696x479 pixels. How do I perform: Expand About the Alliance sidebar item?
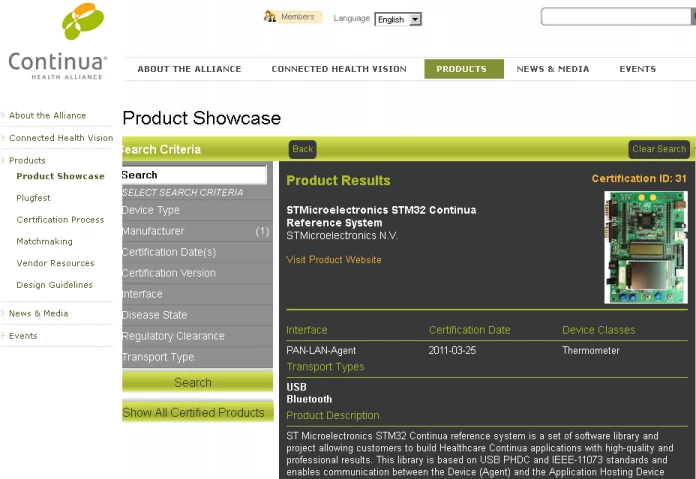(47, 115)
